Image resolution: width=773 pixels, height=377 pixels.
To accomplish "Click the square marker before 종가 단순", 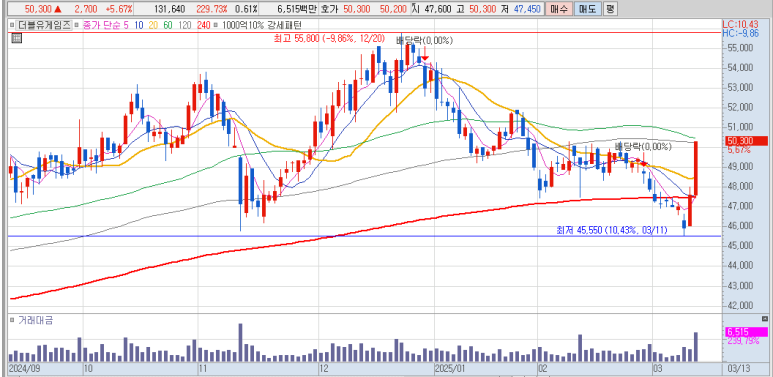I will (x=77, y=25).
